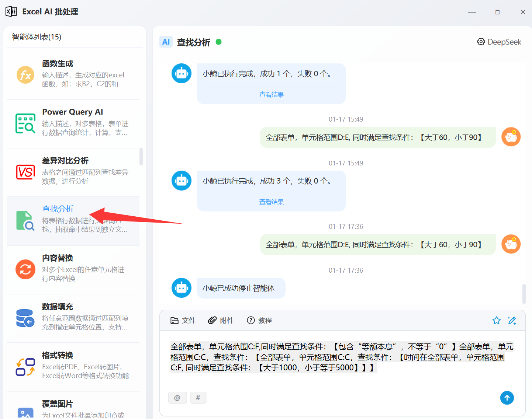Click the 查找分析 document search icon
The width and height of the screenshot is (532, 419).
(x=25, y=221)
